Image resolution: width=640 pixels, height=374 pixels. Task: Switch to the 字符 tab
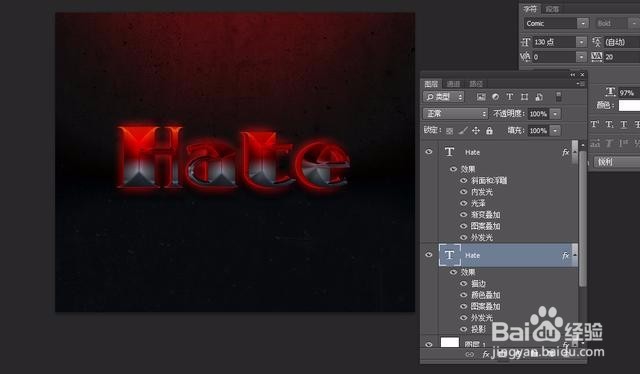coord(530,9)
